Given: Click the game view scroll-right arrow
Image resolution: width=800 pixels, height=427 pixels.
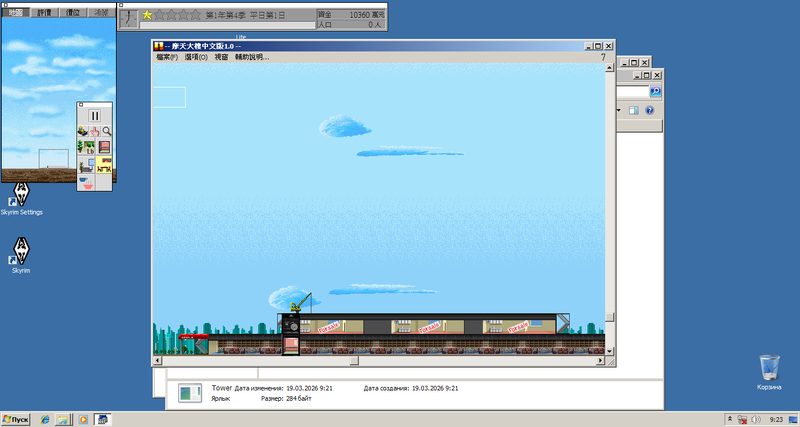Looking at the screenshot, I should pyautogui.click(x=601, y=360).
